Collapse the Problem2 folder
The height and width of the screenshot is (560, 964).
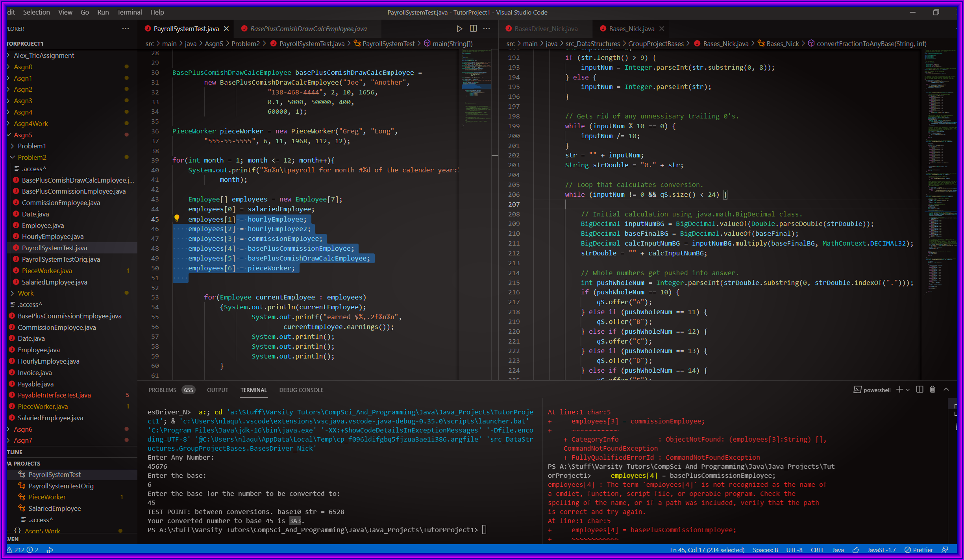[31, 157]
